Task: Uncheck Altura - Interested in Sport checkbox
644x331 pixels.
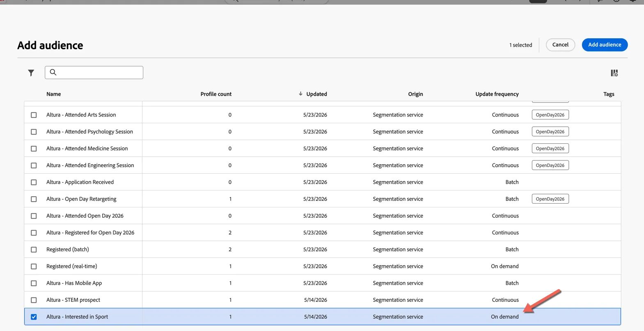Action: pyautogui.click(x=34, y=317)
